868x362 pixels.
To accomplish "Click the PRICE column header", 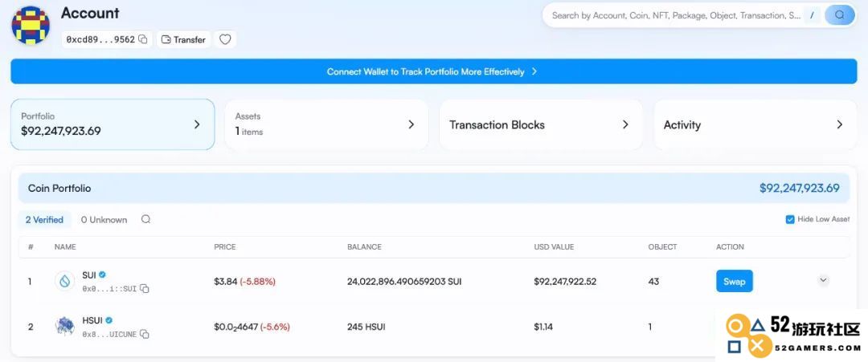I will pyautogui.click(x=225, y=246).
